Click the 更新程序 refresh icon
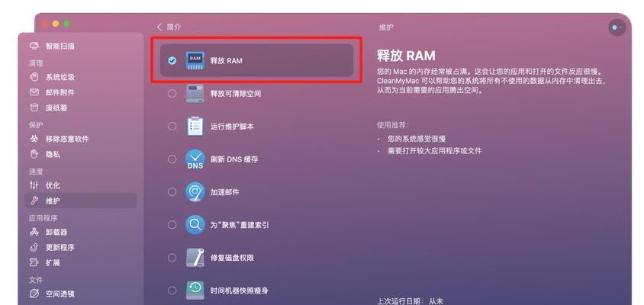Viewport: 644px width, 305px height. [x=34, y=247]
